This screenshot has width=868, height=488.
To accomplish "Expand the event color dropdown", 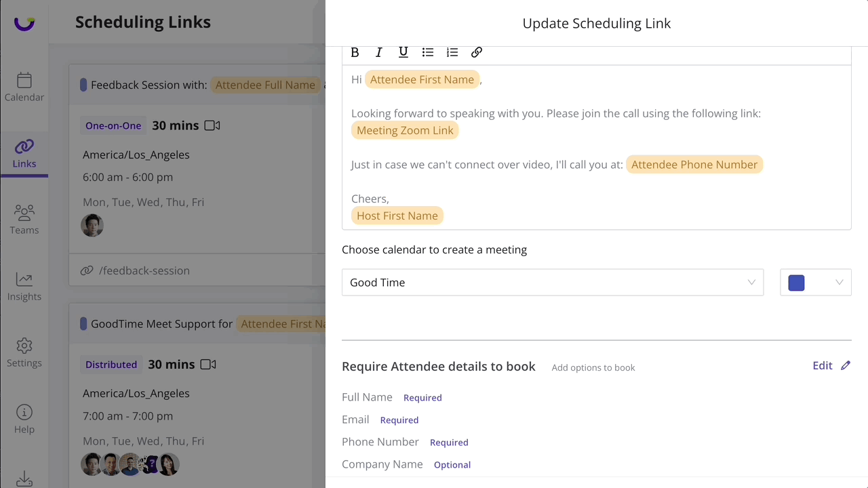I will coord(840,282).
